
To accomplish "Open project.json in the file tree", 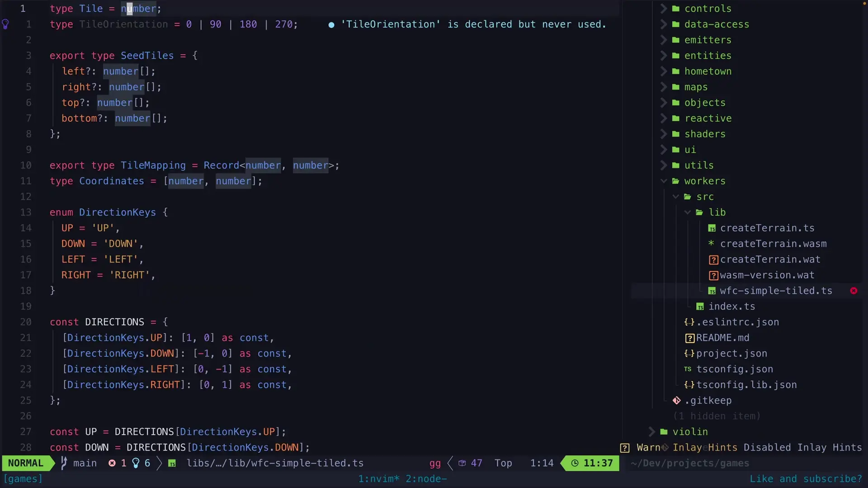I will pyautogui.click(x=731, y=354).
